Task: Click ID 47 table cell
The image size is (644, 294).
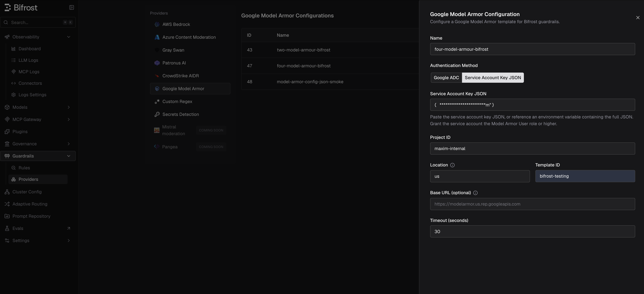Action: tap(250, 66)
